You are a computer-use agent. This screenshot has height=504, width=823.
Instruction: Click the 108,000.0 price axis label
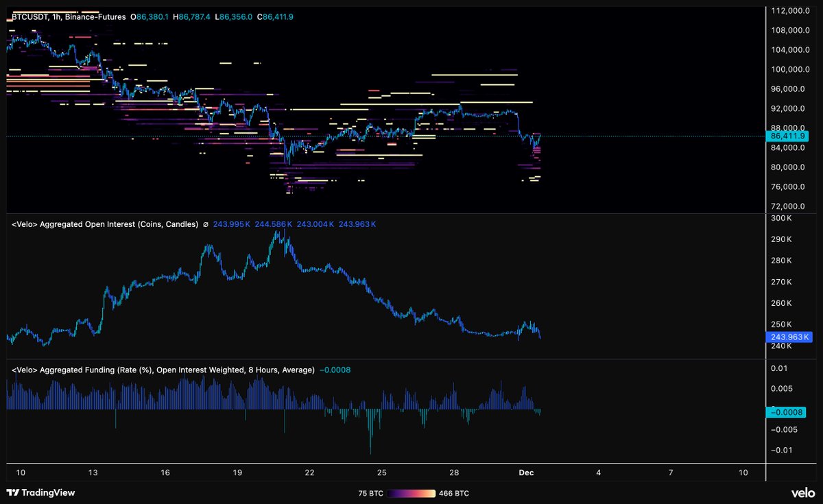pos(791,30)
